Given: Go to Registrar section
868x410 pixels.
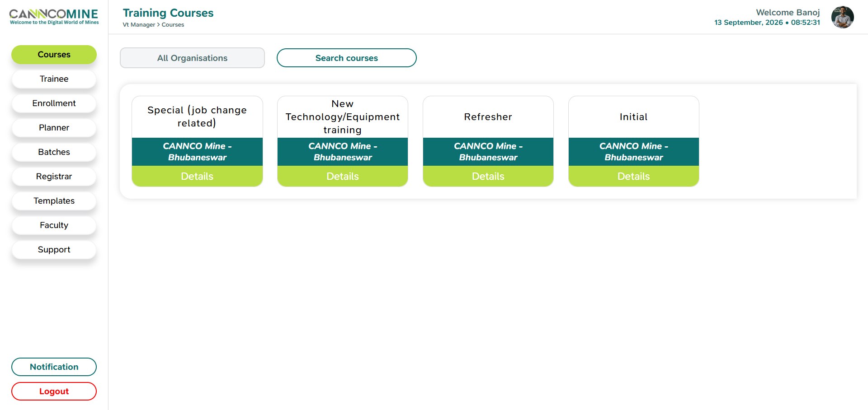Looking at the screenshot, I should point(54,177).
